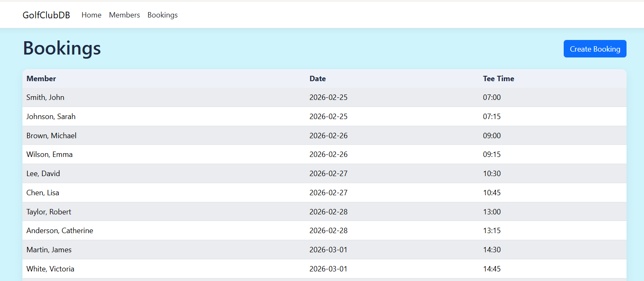Image resolution: width=644 pixels, height=281 pixels.
Task: Click the 10:45 tee time
Action: coord(492,193)
